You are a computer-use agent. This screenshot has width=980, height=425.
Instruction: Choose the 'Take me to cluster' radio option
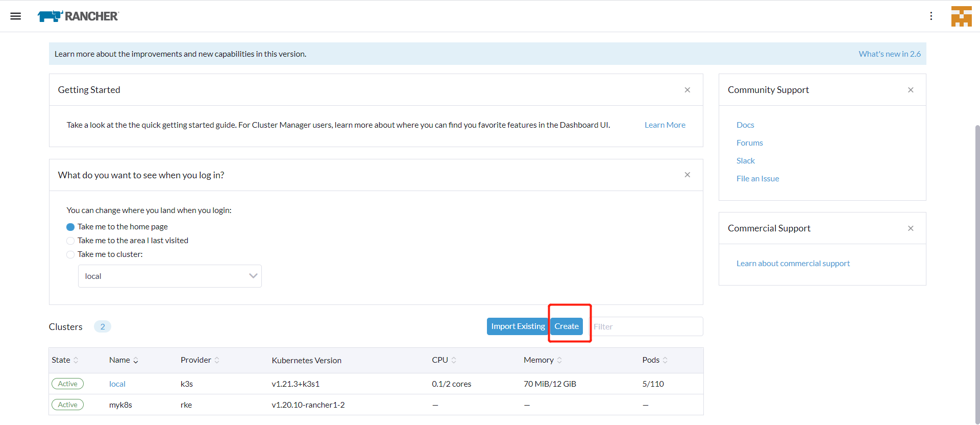[70, 254]
